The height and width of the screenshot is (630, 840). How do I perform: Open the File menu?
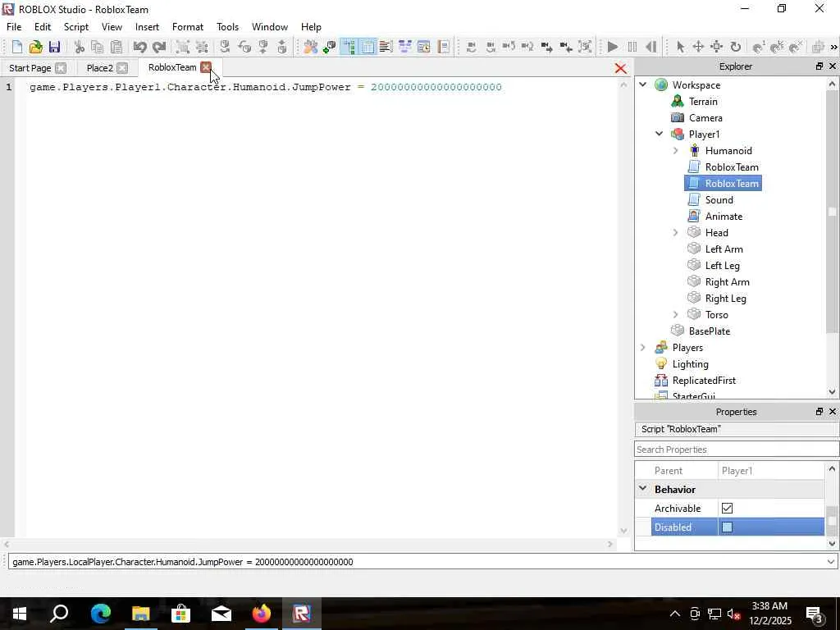pyautogui.click(x=14, y=27)
